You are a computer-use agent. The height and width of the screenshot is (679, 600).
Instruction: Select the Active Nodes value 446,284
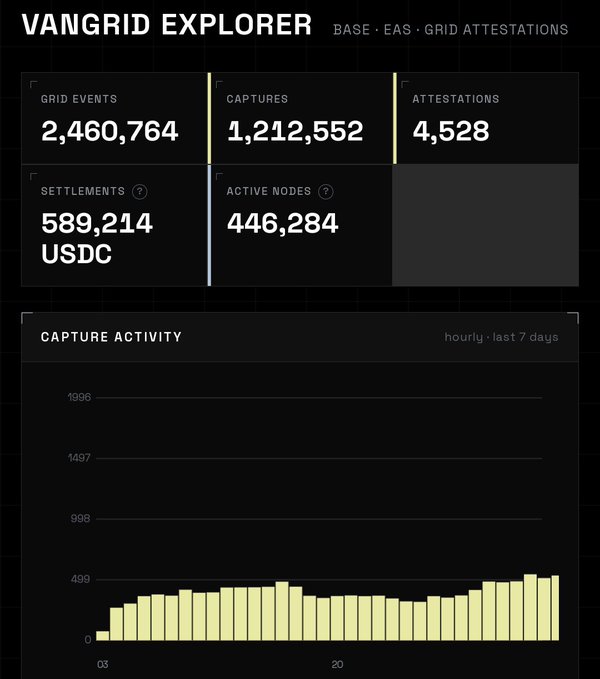282,223
